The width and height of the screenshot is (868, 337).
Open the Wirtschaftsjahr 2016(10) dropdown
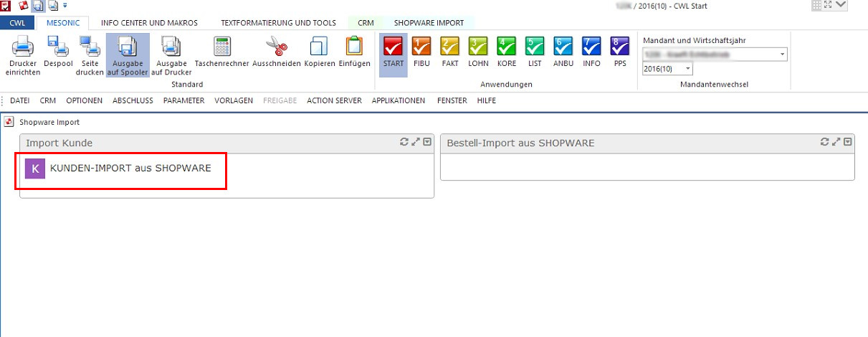click(688, 69)
